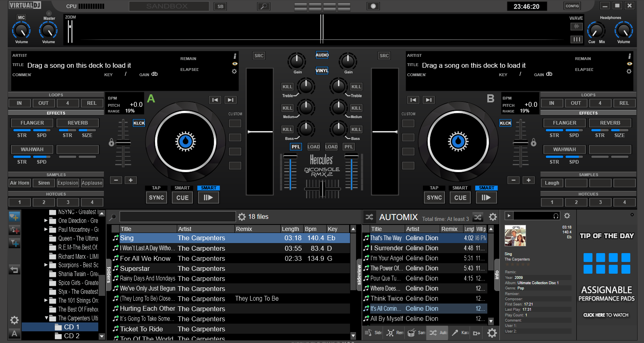Adjust the crossfader slider

[322, 189]
